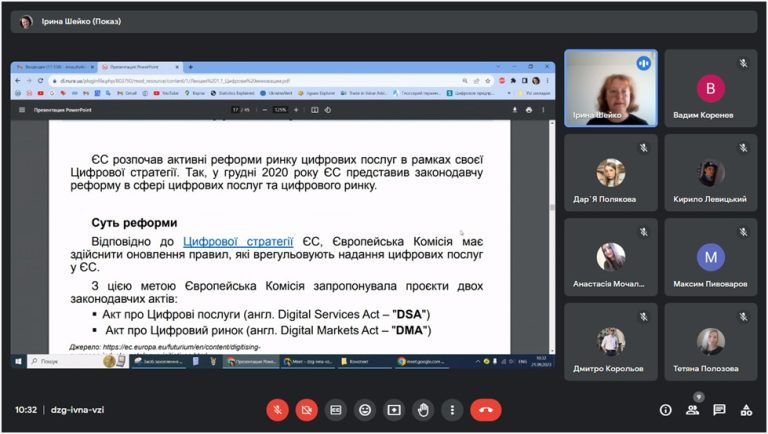768x434 pixels.
Task: Click the meeting code dzg-ivna-vzi
Action: click(77, 410)
